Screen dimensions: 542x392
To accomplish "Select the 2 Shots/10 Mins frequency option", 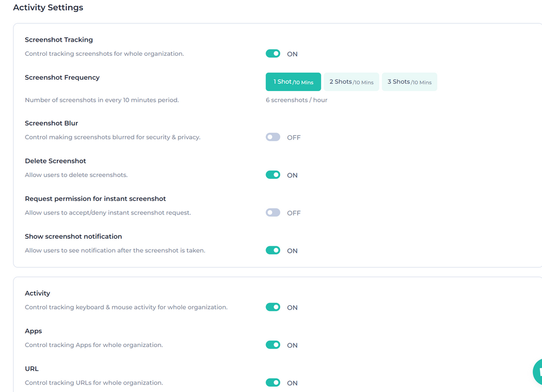I will (351, 81).
